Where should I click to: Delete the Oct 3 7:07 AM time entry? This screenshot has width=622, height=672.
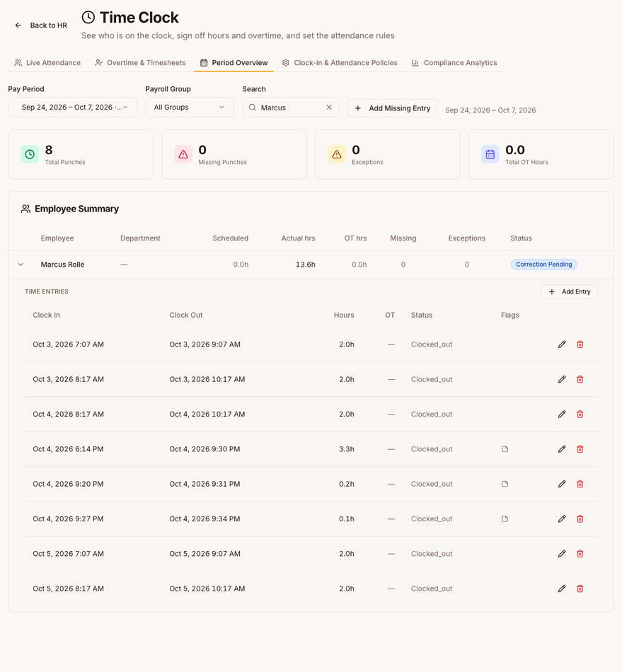tap(580, 344)
